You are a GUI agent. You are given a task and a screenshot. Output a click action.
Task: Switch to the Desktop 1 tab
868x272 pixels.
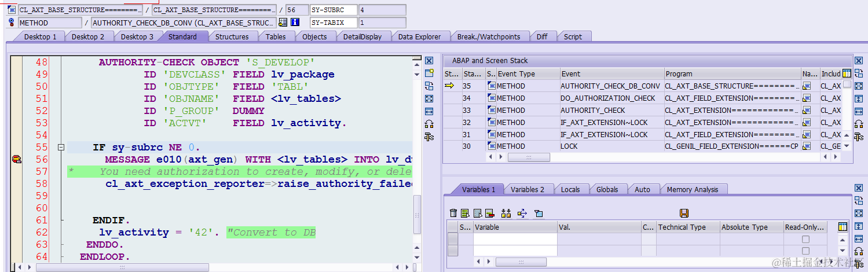tap(41, 36)
